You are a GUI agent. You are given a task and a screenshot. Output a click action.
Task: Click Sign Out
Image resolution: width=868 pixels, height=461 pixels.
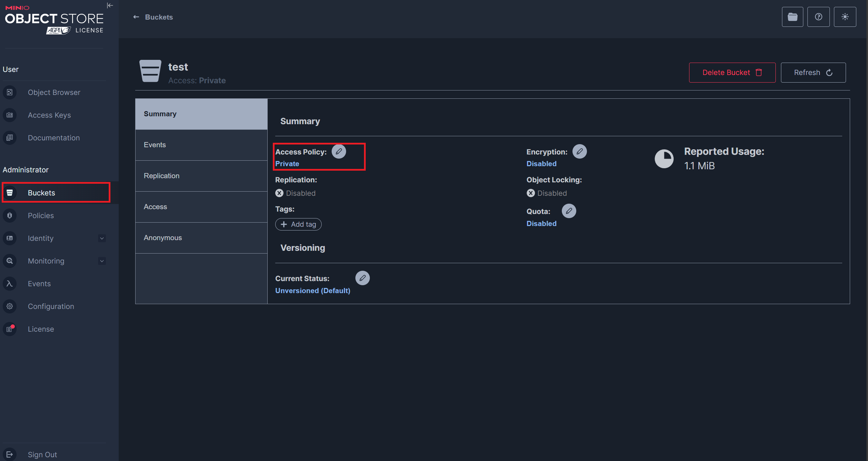(42, 454)
